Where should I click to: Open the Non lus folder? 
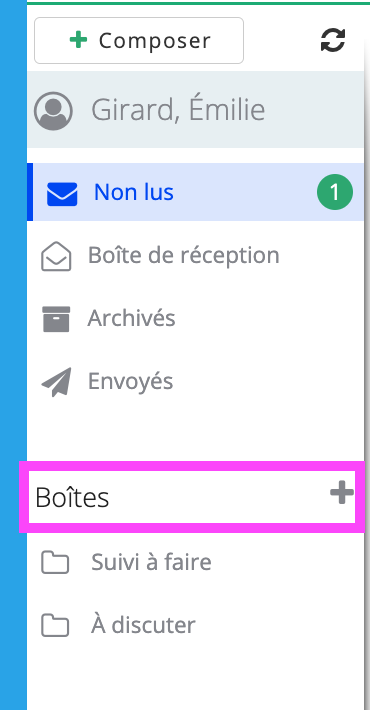[196, 192]
